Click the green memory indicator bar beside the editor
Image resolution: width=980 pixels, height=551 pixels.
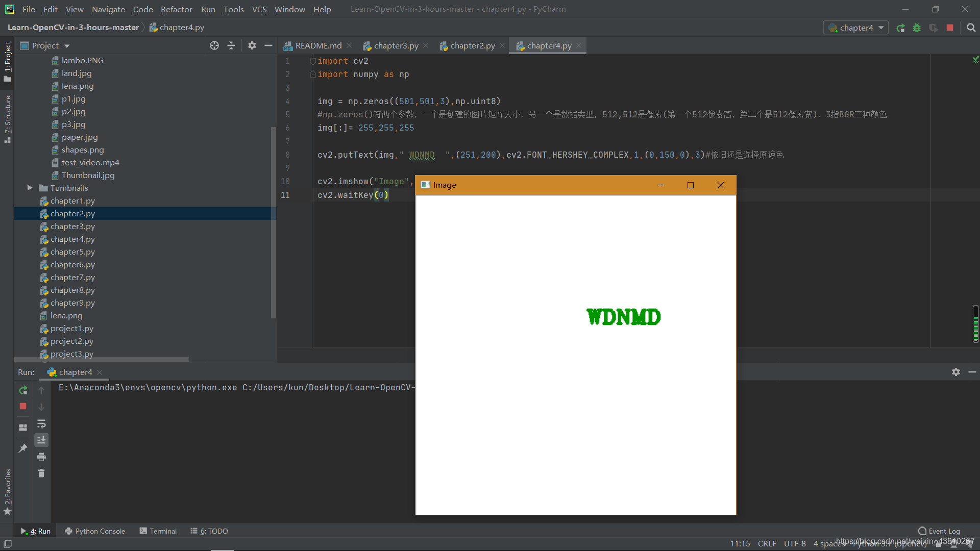tap(975, 324)
